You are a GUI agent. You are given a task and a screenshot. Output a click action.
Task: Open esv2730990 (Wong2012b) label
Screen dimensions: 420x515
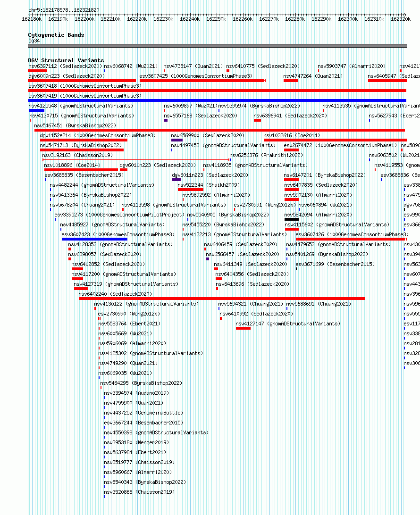pos(129,314)
